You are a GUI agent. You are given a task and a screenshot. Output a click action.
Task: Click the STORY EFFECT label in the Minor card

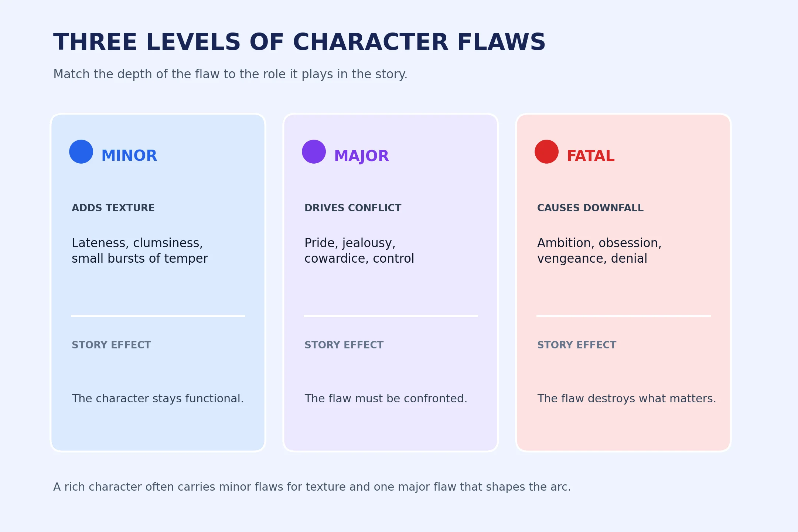coord(111,345)
